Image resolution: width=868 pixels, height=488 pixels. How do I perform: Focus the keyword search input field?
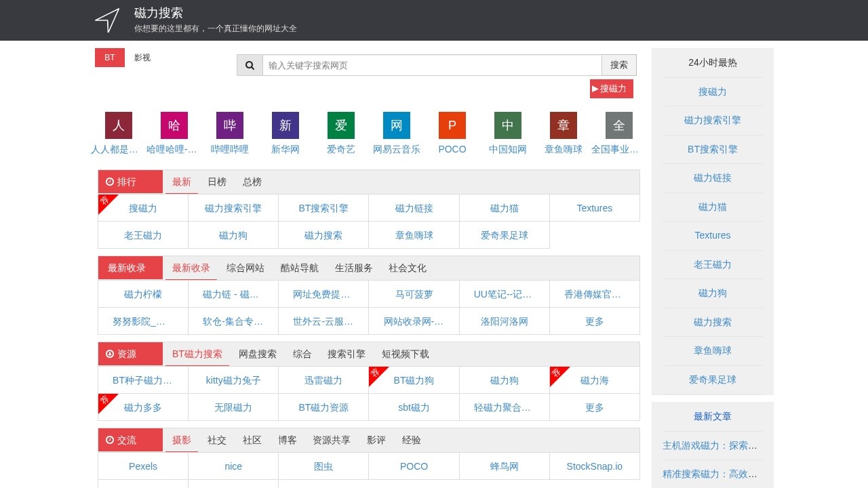point(432,65)
